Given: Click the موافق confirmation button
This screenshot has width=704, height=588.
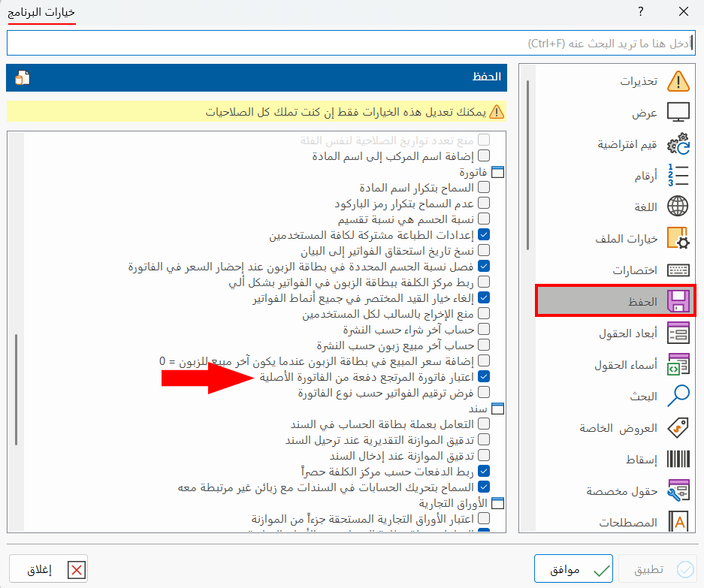Looking at the screenshot, I should point(573,568).
